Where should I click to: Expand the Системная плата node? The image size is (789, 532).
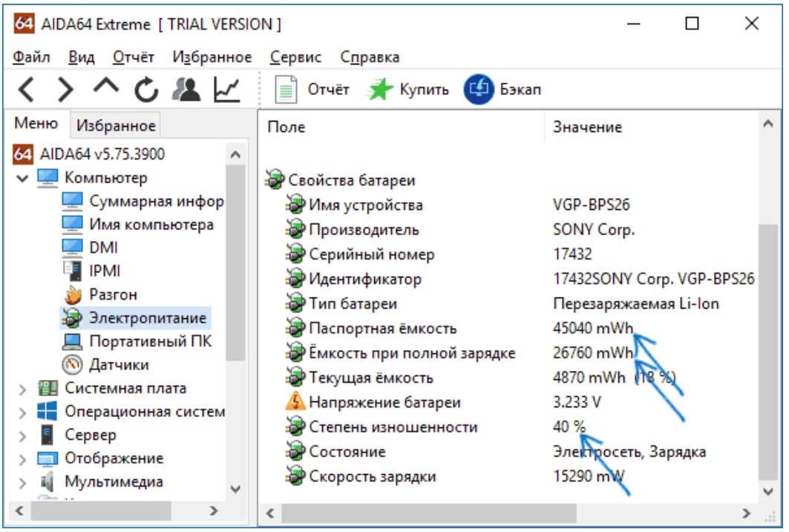point(22,389)
